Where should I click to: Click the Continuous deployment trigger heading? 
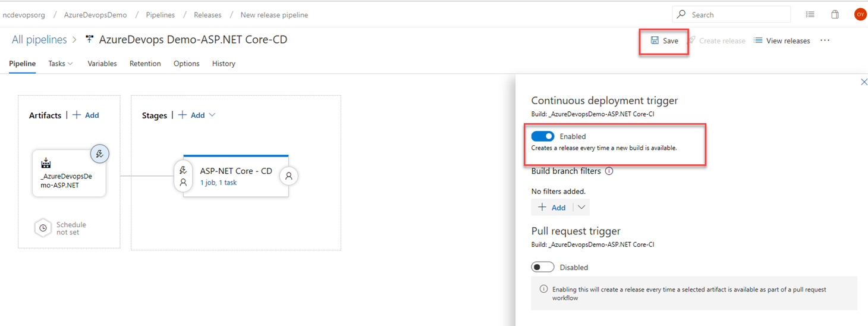click(605, 101)
